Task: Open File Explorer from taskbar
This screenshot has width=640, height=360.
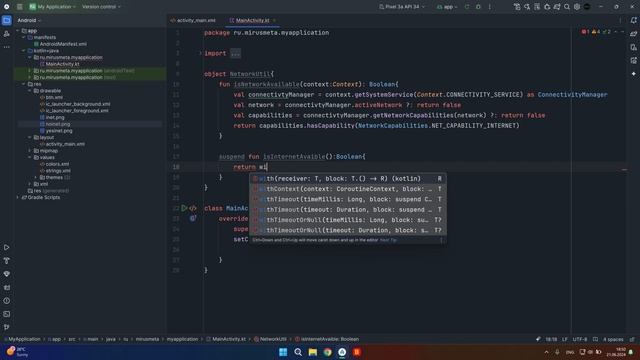Action: [x=313, y=352]
